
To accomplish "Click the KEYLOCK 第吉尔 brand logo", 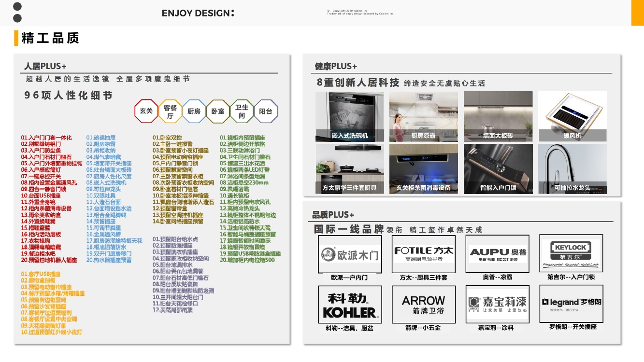I will (571, 254).
